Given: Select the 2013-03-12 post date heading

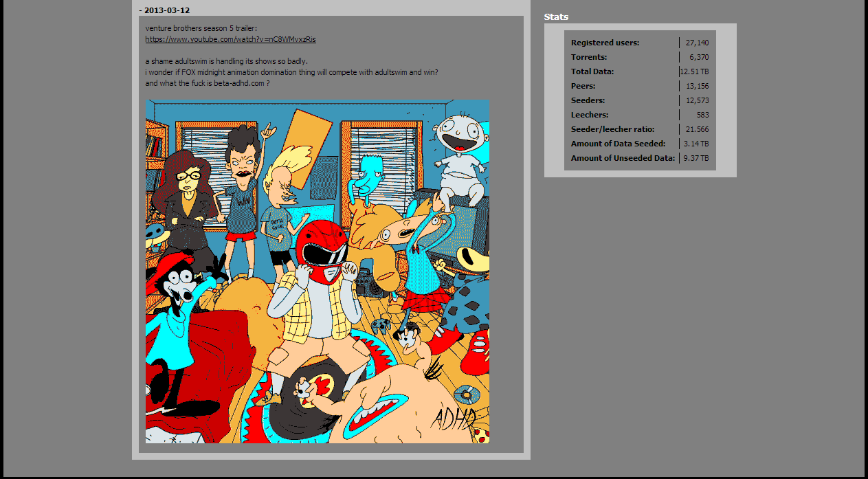Looking at the screenshot, I should point(164,10).
